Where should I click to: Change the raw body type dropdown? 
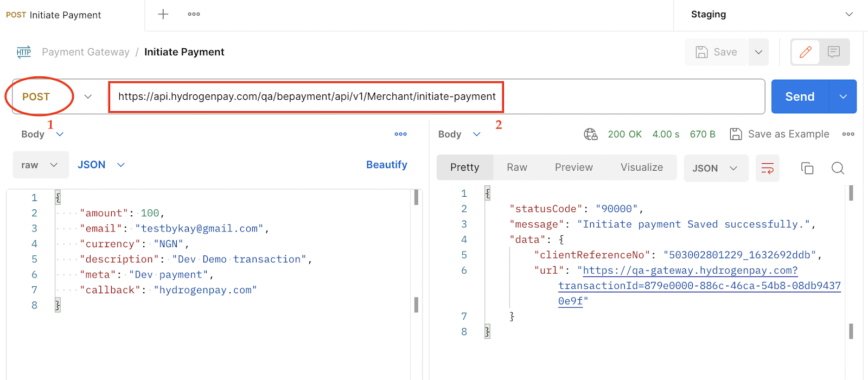pos(41,165)
